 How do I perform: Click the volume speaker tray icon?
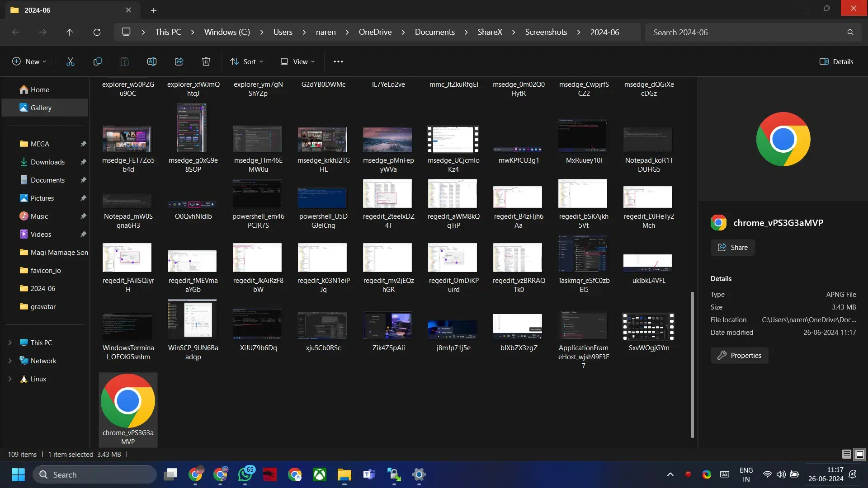pos(781,474)
